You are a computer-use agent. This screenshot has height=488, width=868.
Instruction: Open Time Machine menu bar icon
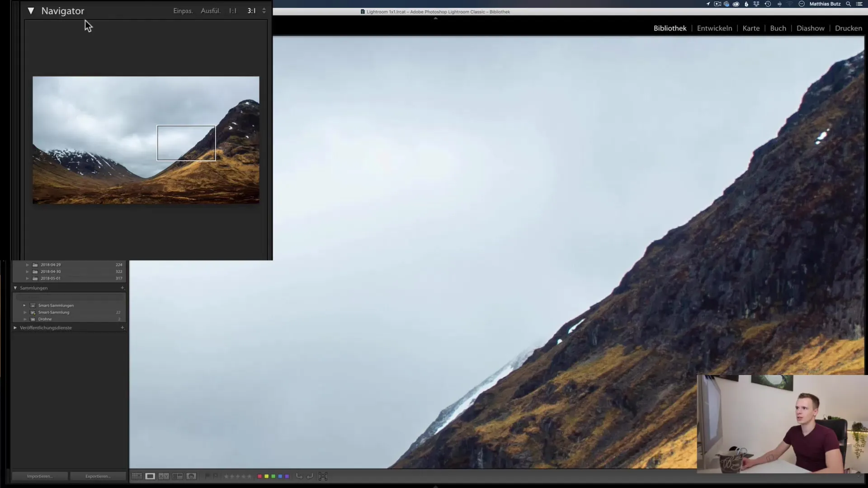pos(768,4)
